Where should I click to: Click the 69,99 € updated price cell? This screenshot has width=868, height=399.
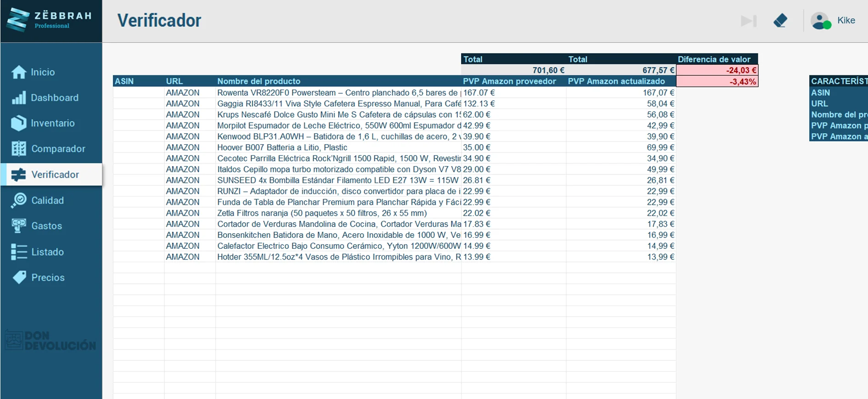point(621,147)
